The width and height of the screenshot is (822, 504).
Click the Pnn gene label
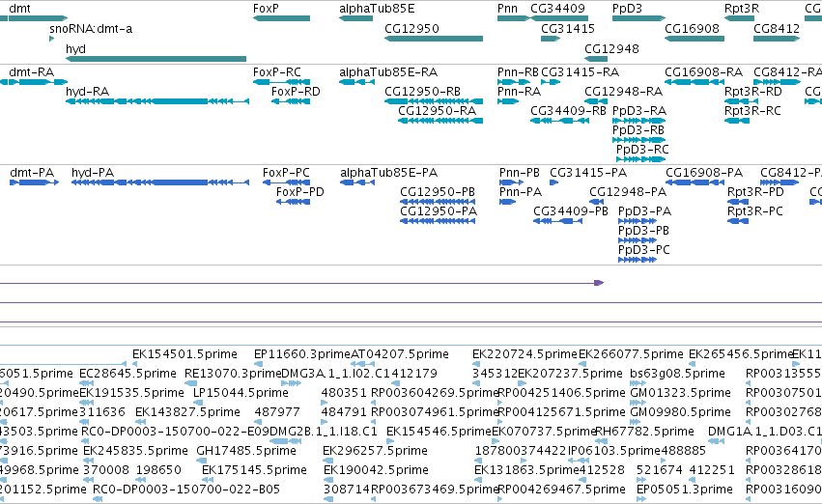click(507, 9)
